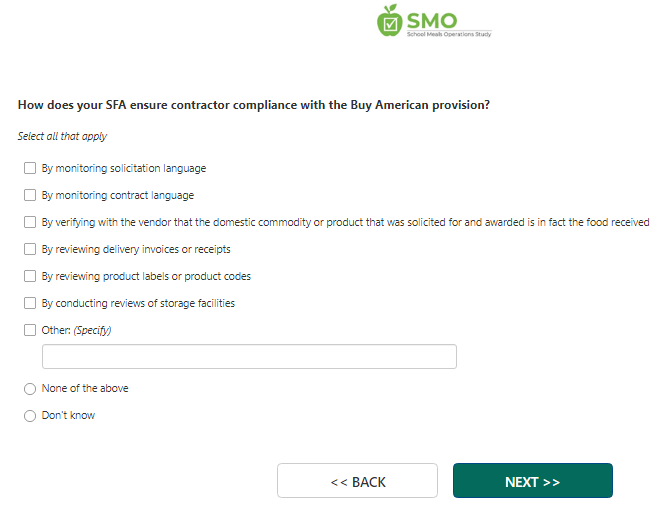Tick 'By reviewing product labels or product codes' checkbox
The height and width of the screenshot is (521, 665).
(30, 276)
